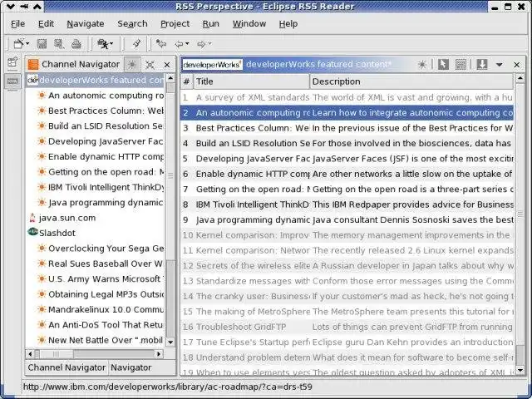Select the RSS perspective icon in left bar
This screenshot has width=532, height=399.
pyautogui.click(x=12, y=81)
